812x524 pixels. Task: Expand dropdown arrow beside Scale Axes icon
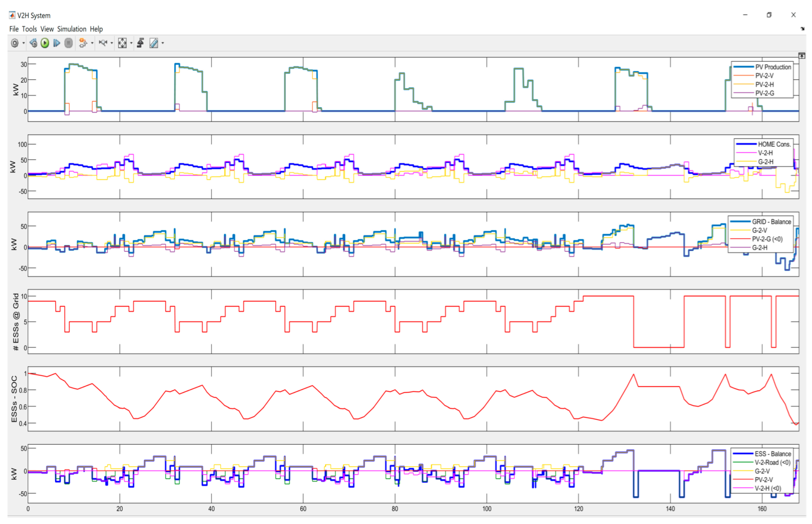tap(131, 43)
